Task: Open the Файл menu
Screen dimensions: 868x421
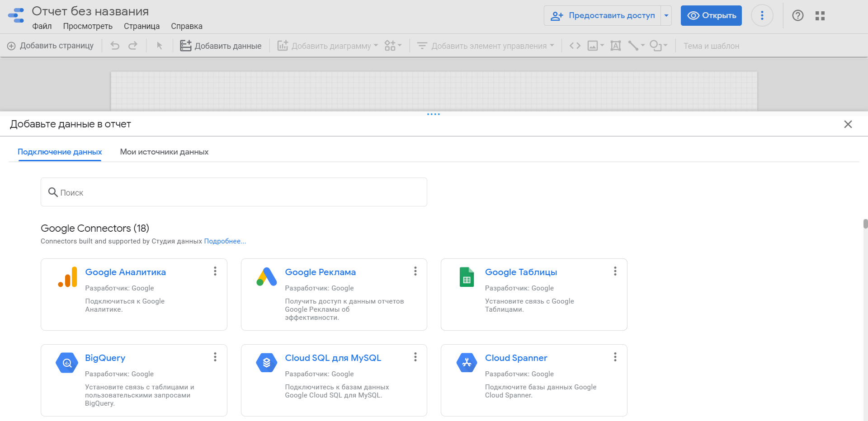Action: coord(42,26)
